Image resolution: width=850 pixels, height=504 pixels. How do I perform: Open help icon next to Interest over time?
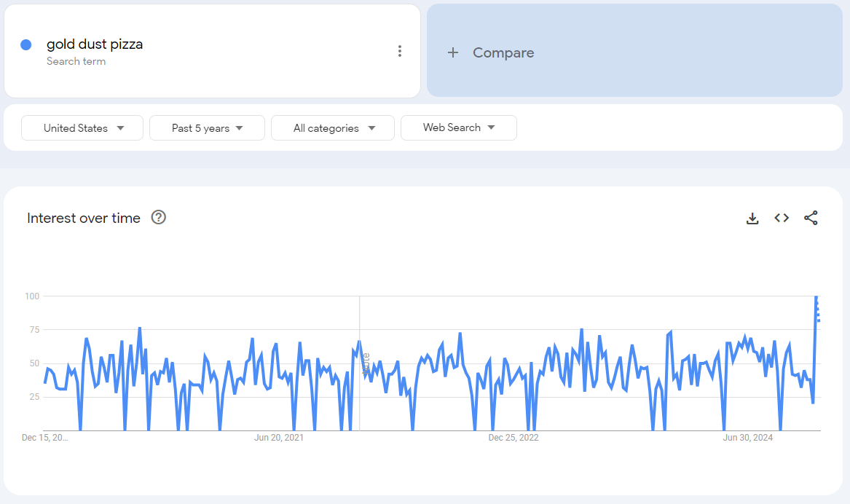pyautogui.click(x=158, y=217)
